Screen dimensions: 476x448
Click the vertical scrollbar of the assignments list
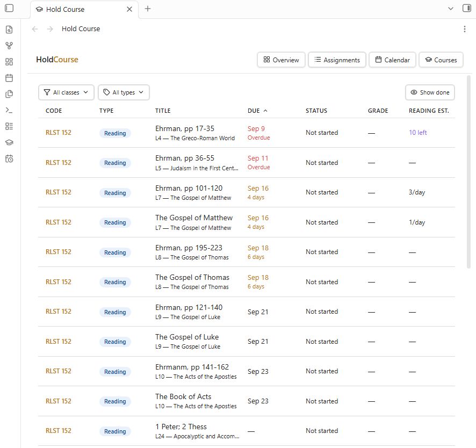point(469,172)
